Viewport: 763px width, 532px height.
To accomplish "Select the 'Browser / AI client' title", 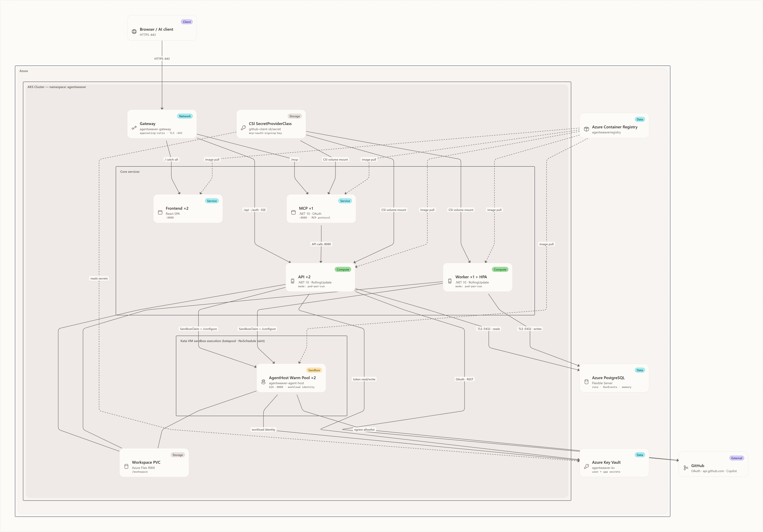I will click(156, 29).
